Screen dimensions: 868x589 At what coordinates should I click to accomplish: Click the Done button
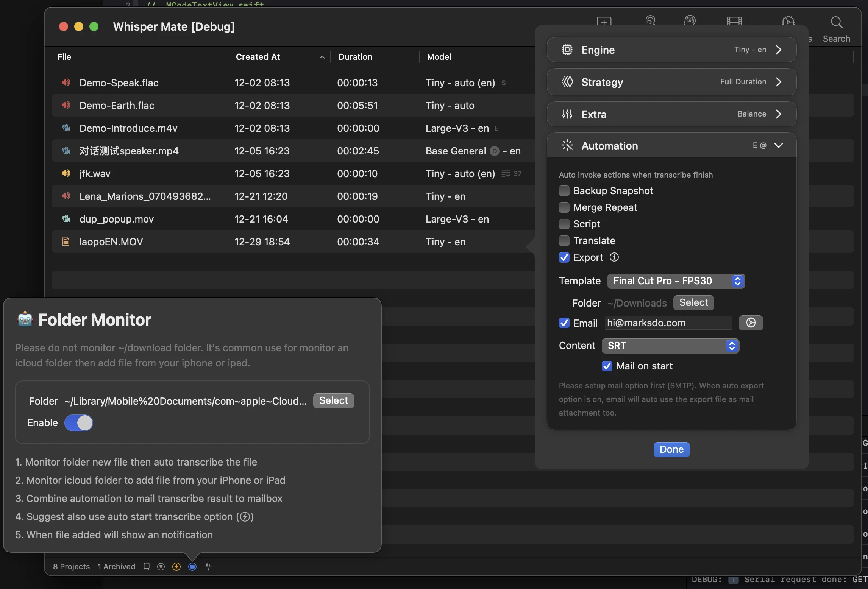(x=671, y=449)
